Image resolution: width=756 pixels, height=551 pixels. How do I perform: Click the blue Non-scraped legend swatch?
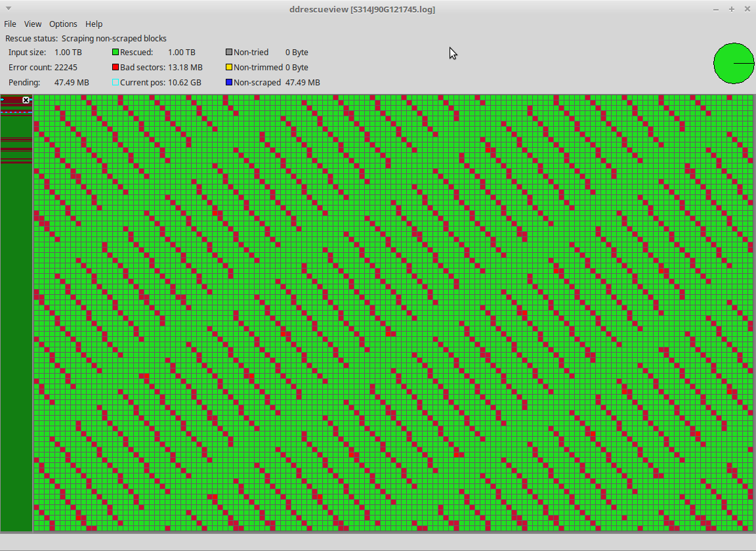pos(229,83)
